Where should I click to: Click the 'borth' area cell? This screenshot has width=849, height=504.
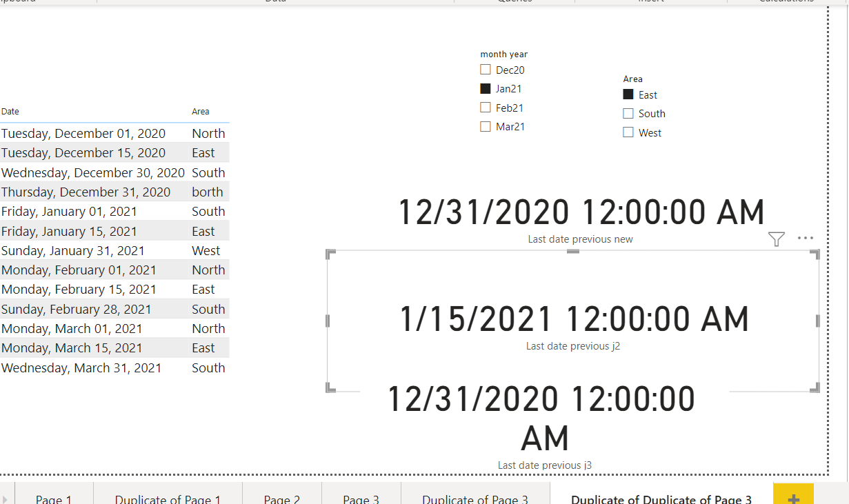coord(208,192)
